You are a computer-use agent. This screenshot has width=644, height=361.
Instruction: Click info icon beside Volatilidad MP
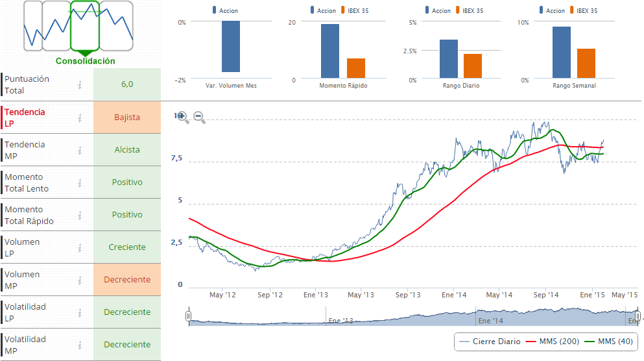tap(80, 345)
